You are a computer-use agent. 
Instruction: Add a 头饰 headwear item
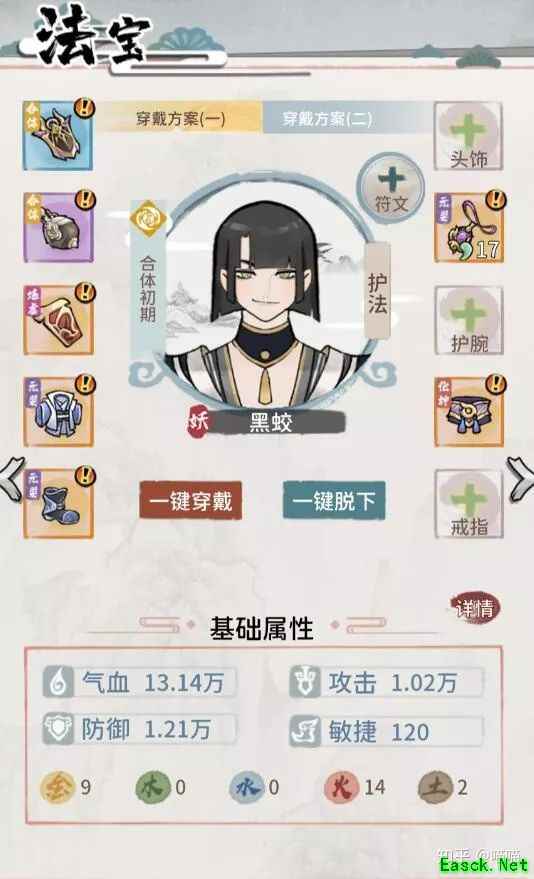point(469,136)
